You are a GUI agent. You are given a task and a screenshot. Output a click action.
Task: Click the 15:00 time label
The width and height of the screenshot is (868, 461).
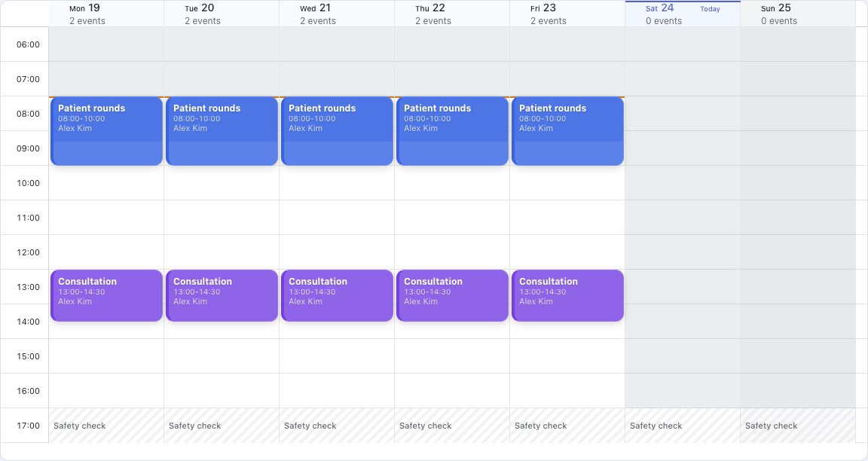[28, 356]
